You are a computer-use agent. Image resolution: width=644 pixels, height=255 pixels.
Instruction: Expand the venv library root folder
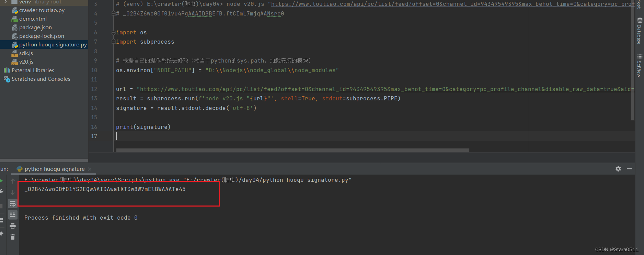pos(5,2)
